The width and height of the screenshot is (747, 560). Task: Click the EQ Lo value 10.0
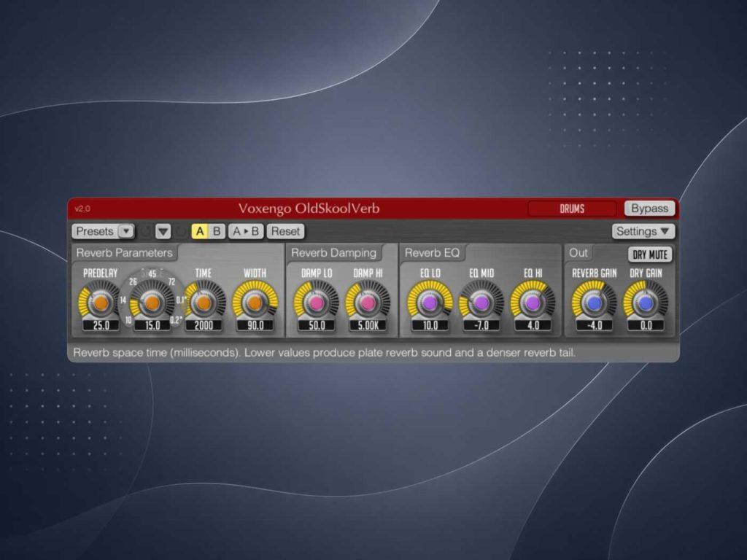(x=430, y=326)
